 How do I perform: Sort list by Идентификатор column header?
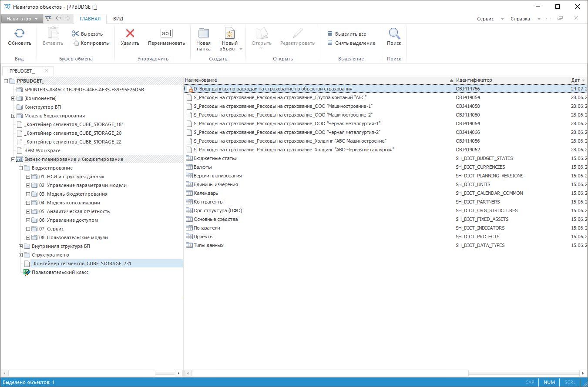click(x=474, y=80)
